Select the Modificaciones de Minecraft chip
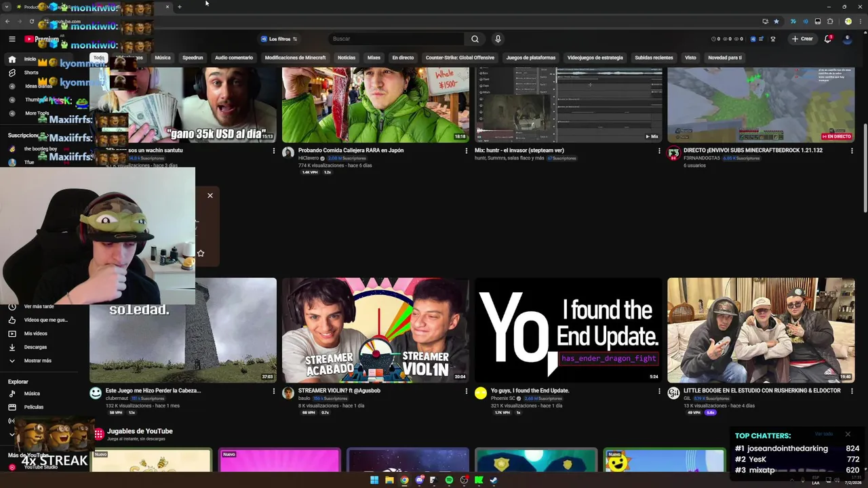 (295, 58)
